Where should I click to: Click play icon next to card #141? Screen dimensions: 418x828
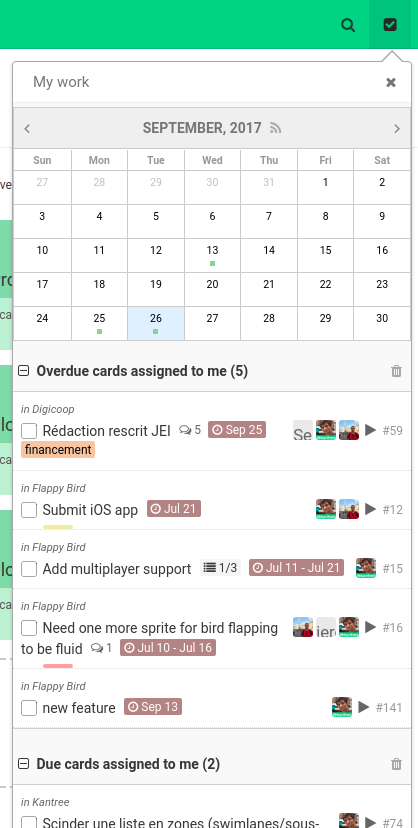[364, 707]
